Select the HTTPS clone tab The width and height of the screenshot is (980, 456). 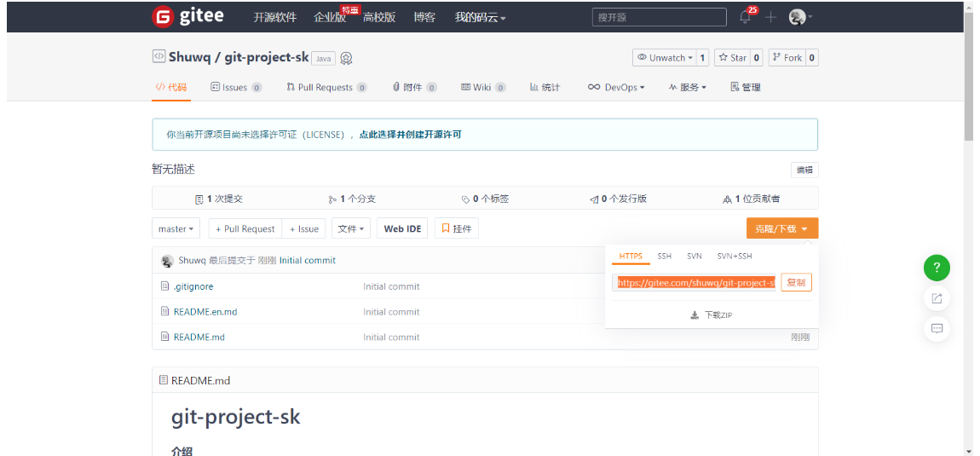tap(631, 257)
